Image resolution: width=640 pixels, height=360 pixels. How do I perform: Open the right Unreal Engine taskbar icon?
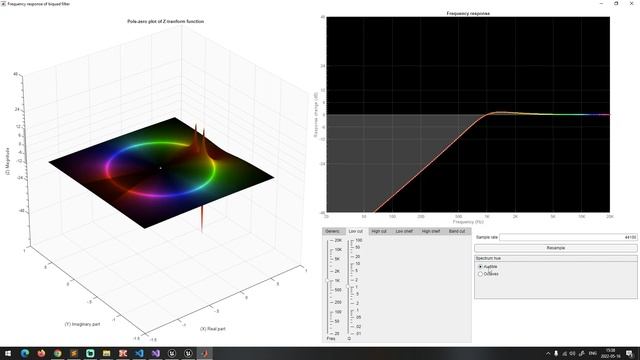188,353
